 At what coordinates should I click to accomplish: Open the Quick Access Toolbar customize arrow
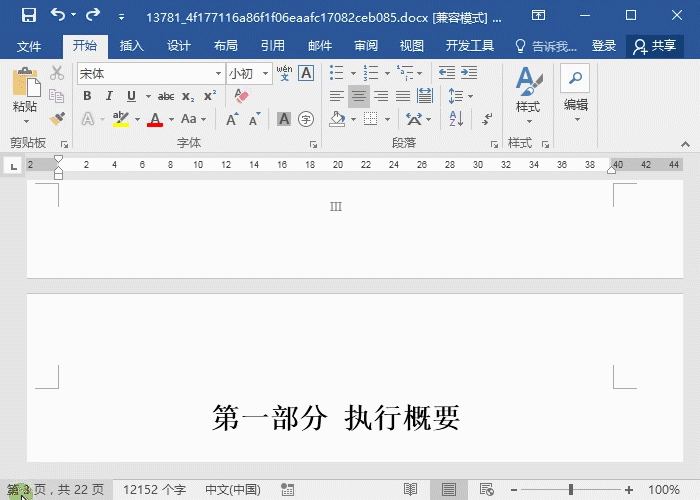tap(121, 17)
